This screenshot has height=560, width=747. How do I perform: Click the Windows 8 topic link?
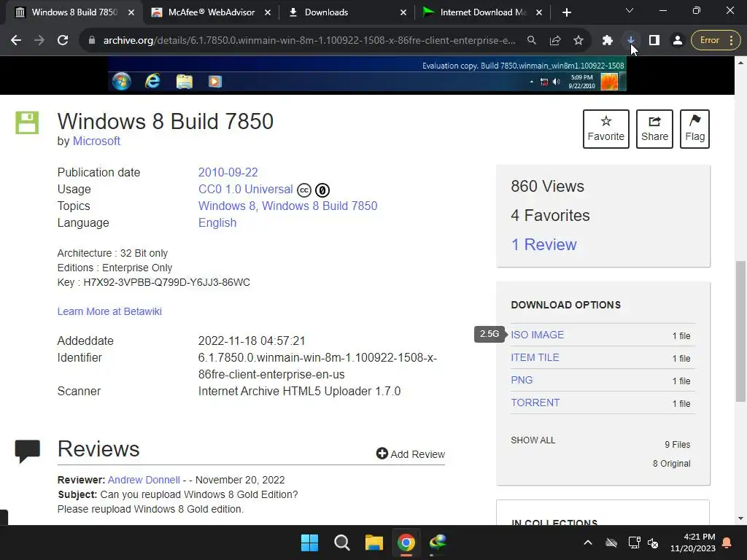[227, 206]
